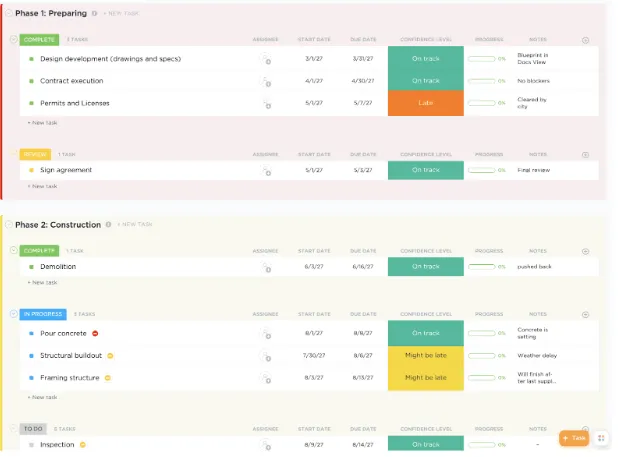Click Confidence Level header in In Progress group

[426, 314]
